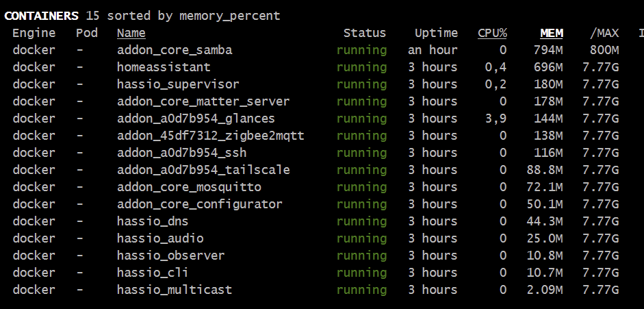
Task: Select the hassio_dns container name
Action: point(153,221)
